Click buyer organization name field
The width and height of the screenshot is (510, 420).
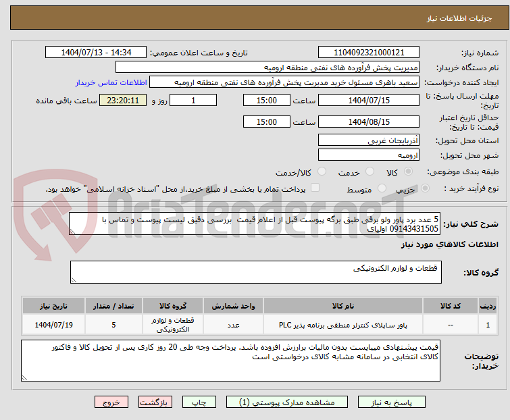pos(267,68)
